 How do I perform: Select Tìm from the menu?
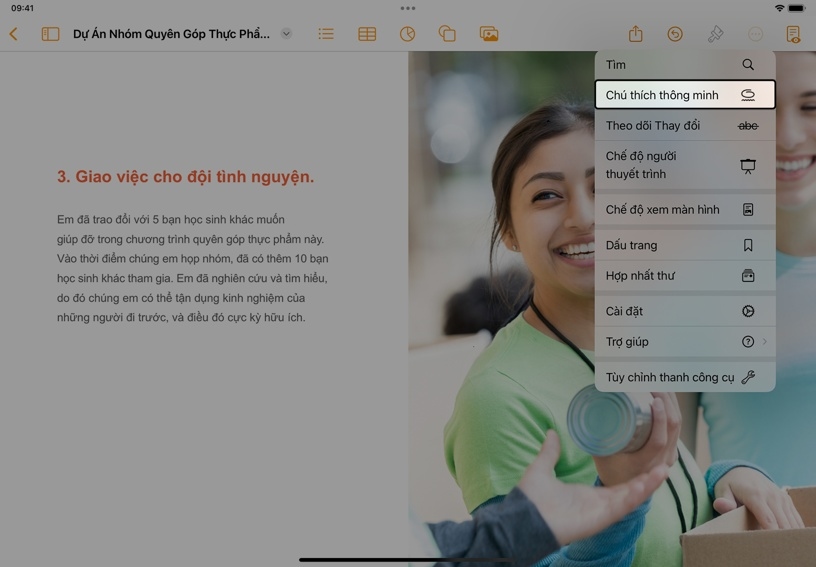685,65
